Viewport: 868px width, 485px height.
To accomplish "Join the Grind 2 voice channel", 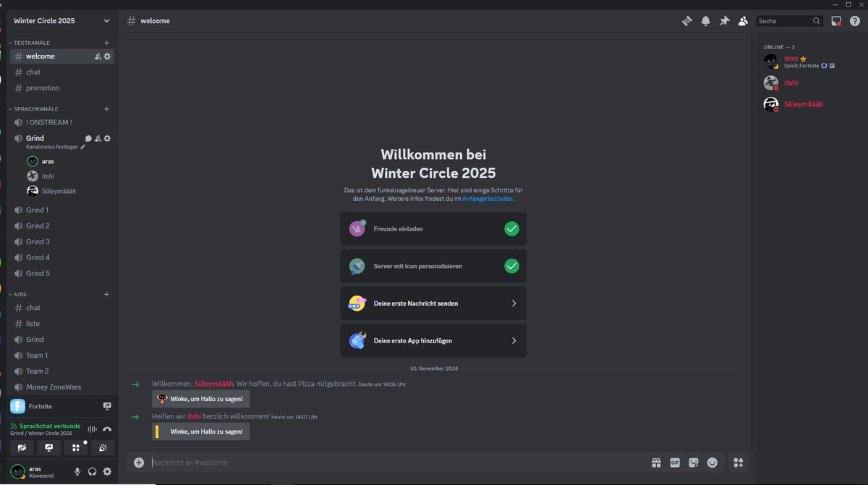I will 62,226.
